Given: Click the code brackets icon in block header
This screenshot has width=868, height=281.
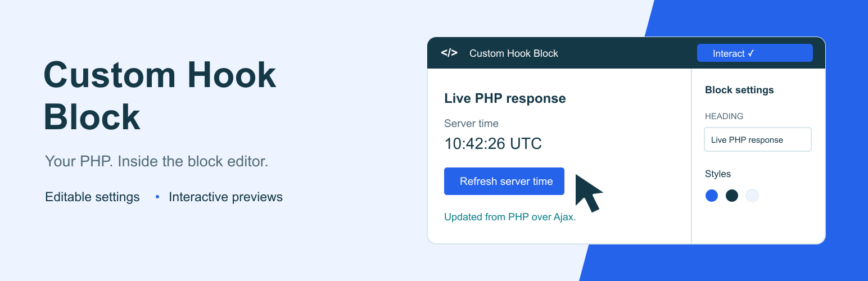Looking at the screenshot, I should point(449,53).
